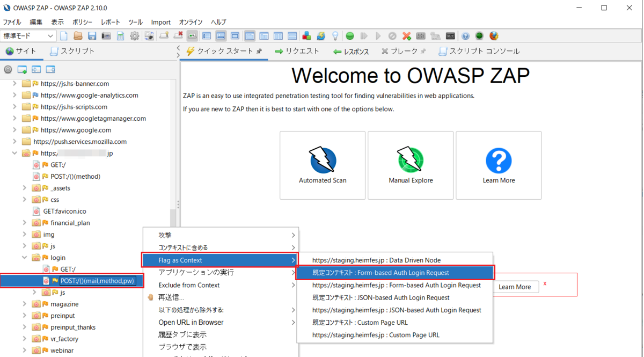Expand the magazine folder node
The height and width of the screenshot is (357, 644).
pyautogui.click(x=25, y=304)
